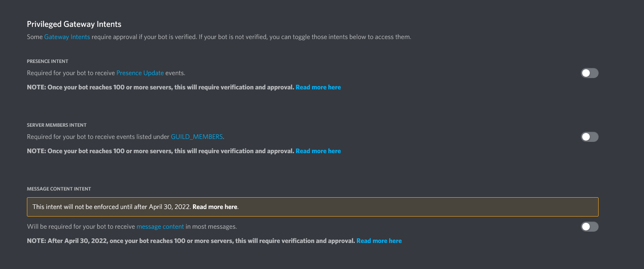Select the MESSAGE CONTENT INTENT section label
The image size is (644, 269).
point(59,188)
